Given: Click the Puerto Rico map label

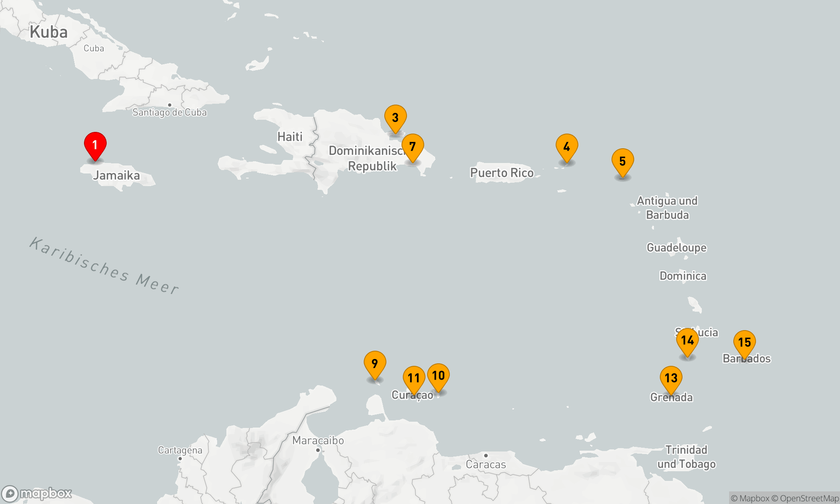Looking at the screenshot, I should [x=501, y=173].
